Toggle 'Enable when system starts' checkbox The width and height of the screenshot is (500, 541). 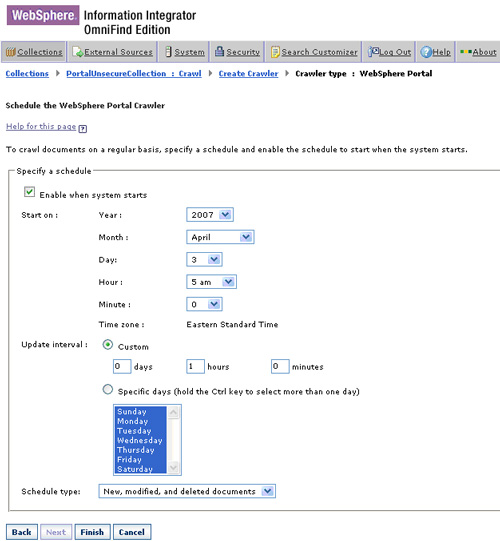pyautogui.click(x=29, y=192)
